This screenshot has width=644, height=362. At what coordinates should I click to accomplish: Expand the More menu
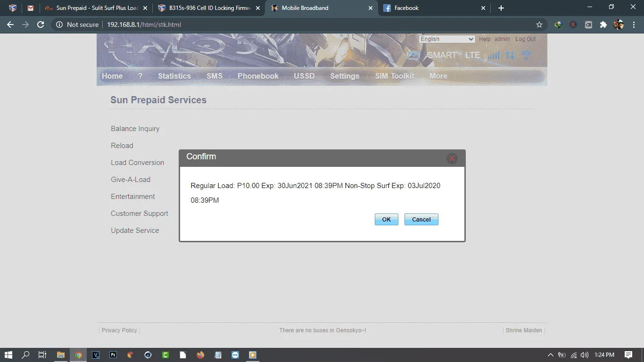pyautogui.click(x=438, y=76)
